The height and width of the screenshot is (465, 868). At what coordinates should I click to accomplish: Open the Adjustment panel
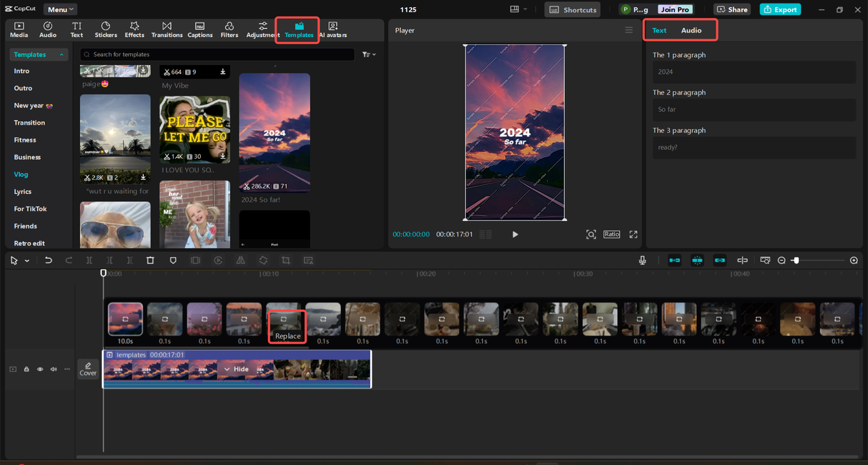[x=262, y=30]
